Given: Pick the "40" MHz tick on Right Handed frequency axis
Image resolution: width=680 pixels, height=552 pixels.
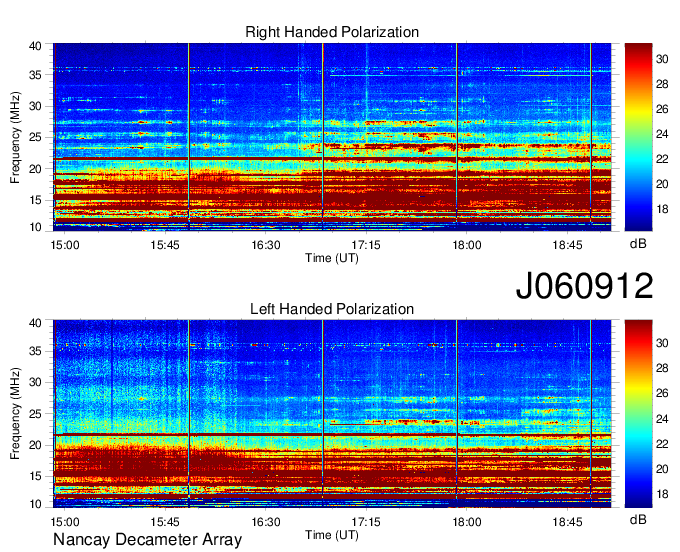Looking at the screenshot, I should coord(35,46).
